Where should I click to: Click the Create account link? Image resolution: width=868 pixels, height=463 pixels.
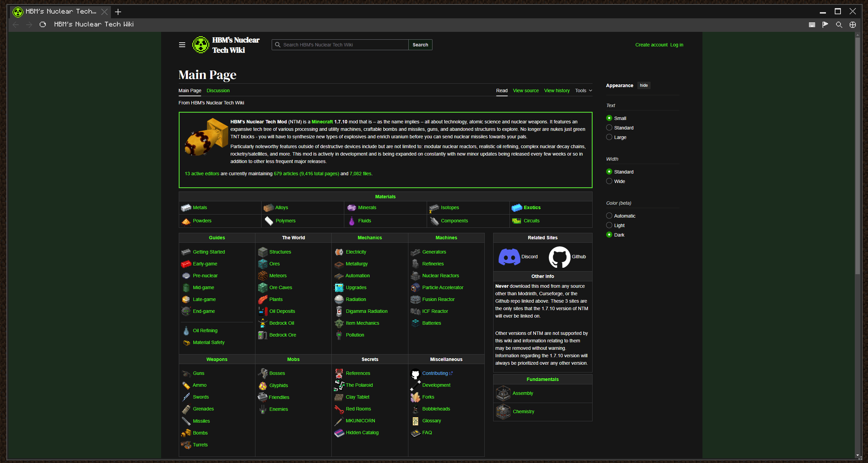tap(651, 45)
